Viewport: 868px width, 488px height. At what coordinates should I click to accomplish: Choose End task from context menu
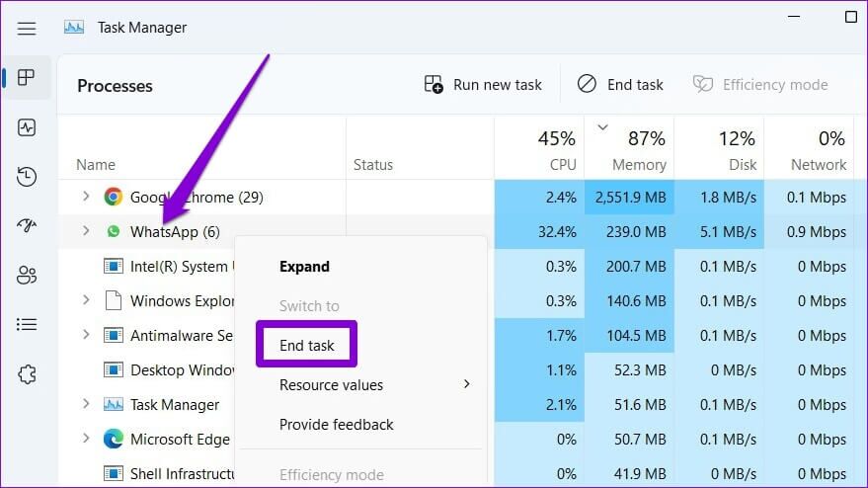307,345
